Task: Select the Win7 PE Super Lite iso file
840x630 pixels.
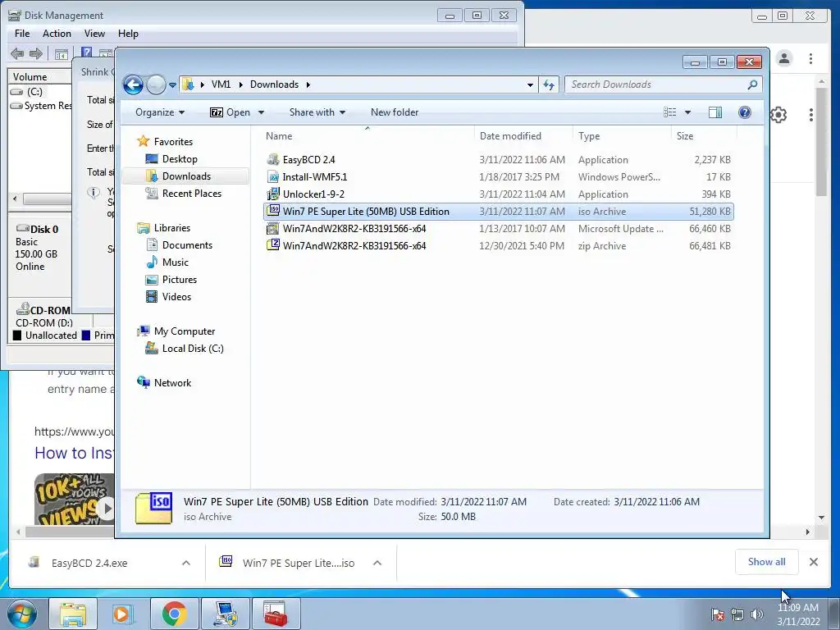Action: coord(499,211)
